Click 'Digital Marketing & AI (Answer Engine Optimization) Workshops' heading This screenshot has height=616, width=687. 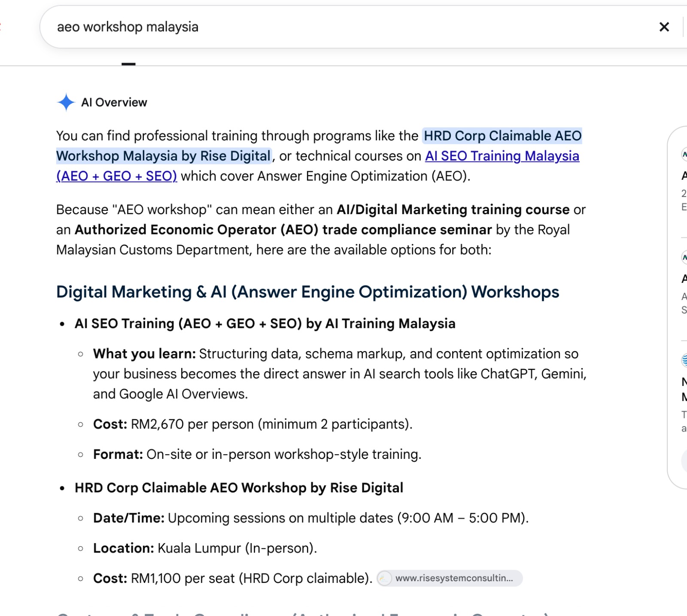(307, 292)
